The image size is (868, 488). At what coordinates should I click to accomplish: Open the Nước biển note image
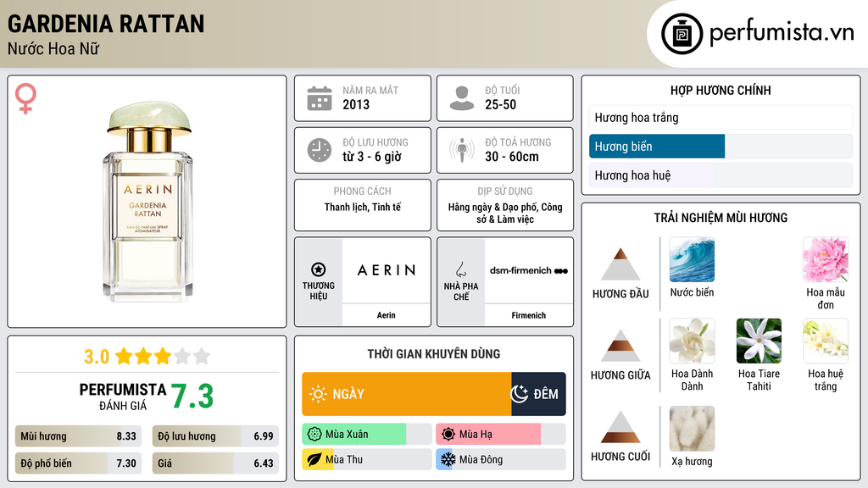pos(692,260)
